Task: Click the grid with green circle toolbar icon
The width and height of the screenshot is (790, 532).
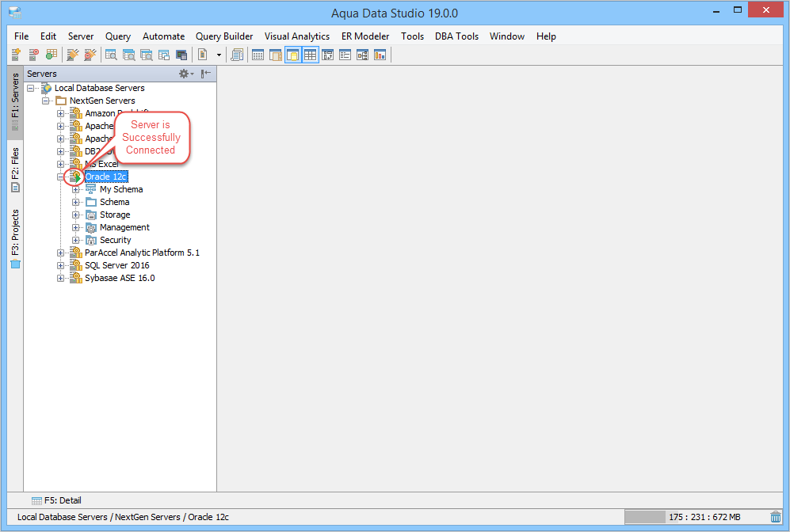Action: coord(52,55)
